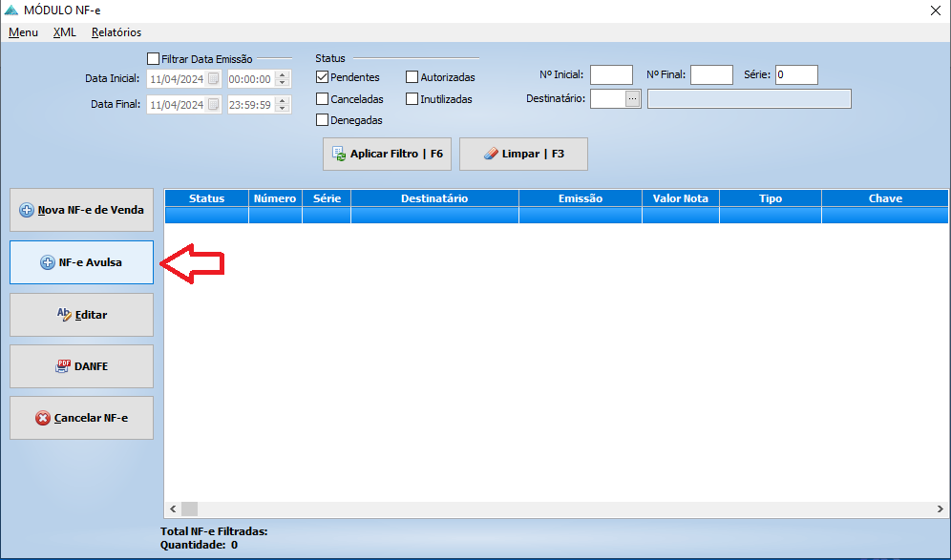Open the Relatórios menu
951x560 pixels.
pos(116,32)
